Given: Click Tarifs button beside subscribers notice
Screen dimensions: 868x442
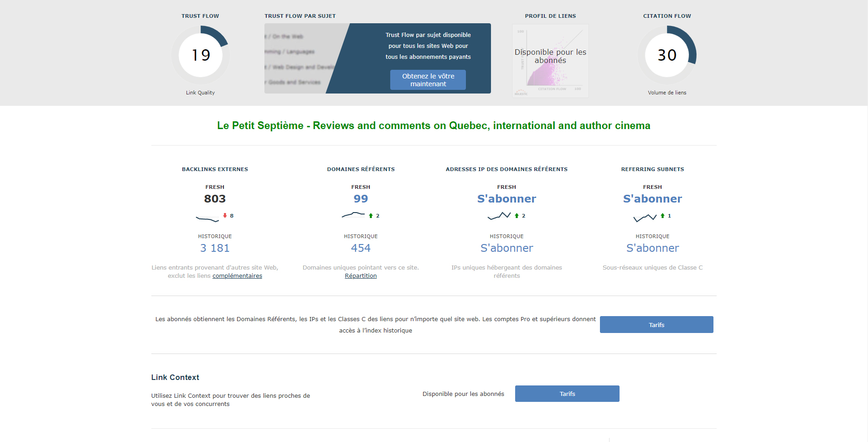Looking at the screenshot, I should 656,325.
